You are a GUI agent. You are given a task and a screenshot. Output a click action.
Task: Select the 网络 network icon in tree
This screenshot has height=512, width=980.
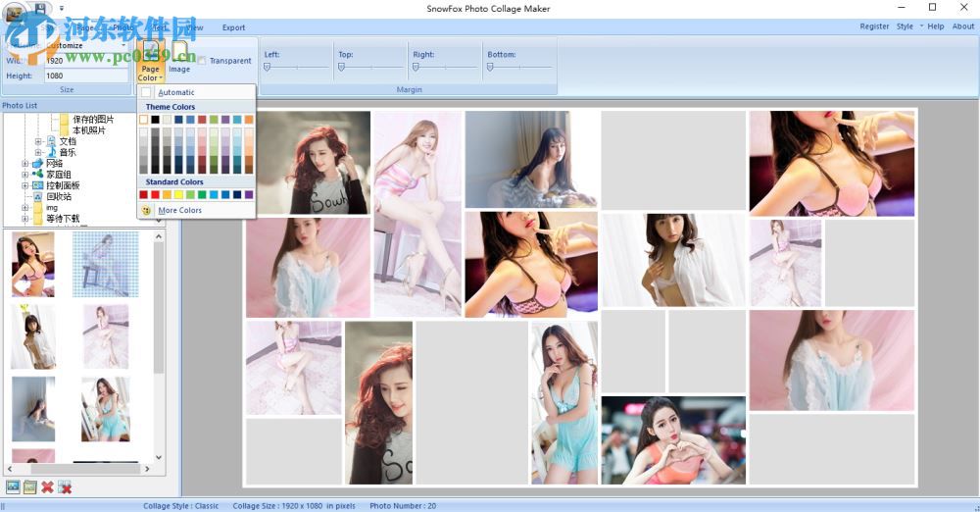(37, 164)
